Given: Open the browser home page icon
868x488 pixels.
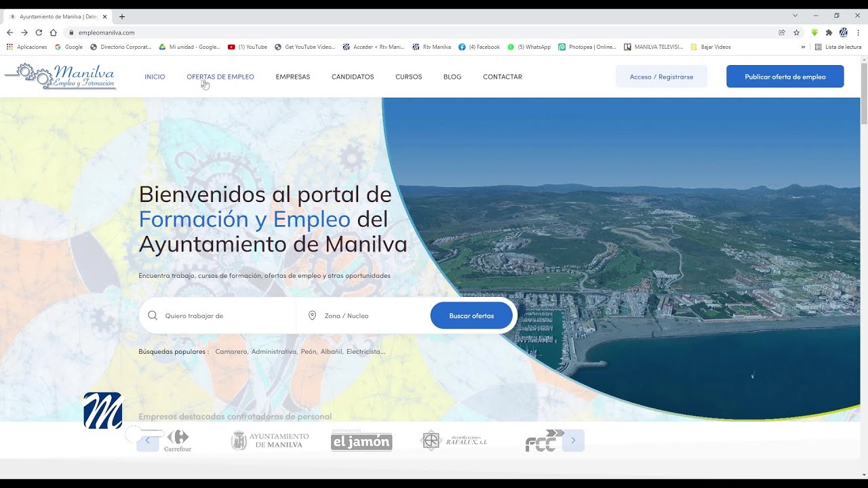Looking at the screenshot, I should (x=53, y=33).
